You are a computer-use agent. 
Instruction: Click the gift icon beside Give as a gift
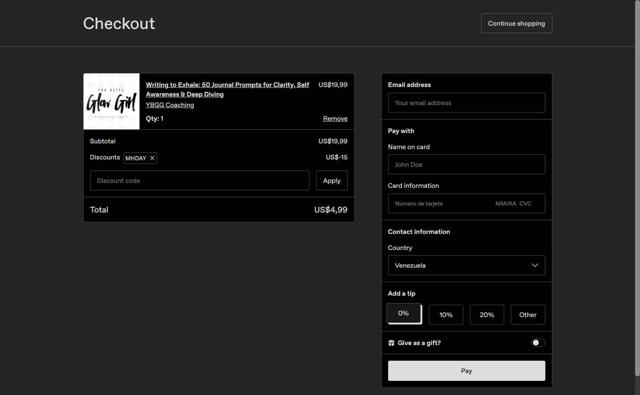[391, 343]
